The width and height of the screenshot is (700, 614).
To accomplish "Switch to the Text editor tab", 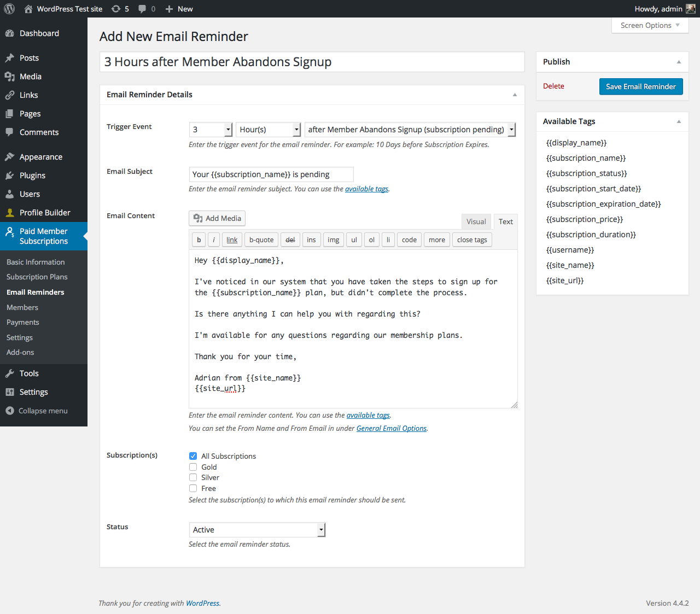I will click(506, 221).
